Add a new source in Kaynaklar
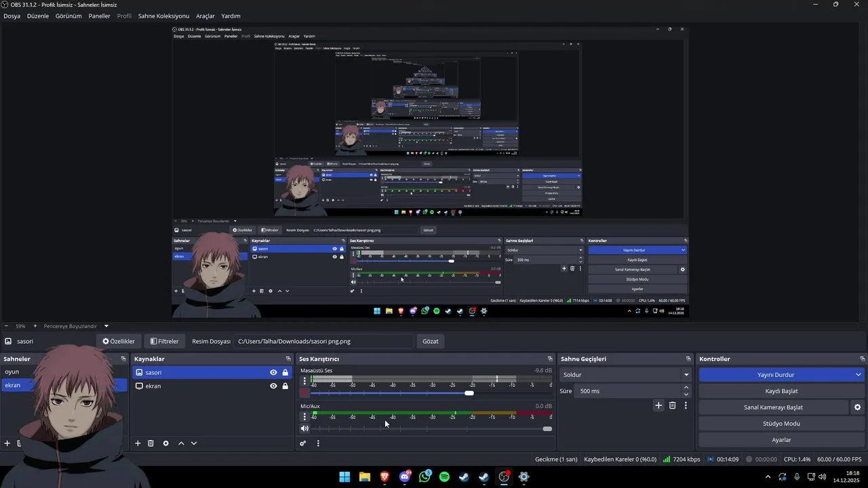Screen dimensions: 868x488 [x=138, y=443]
